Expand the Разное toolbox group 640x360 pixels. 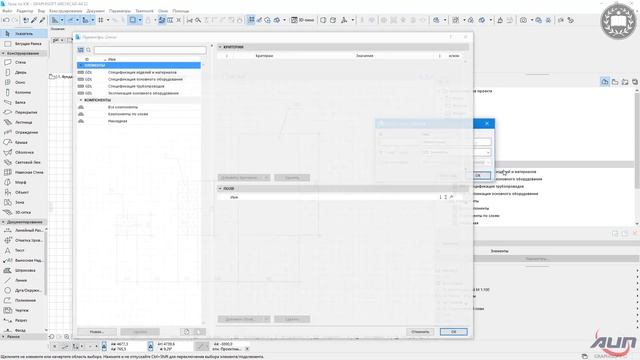point(3,337)
